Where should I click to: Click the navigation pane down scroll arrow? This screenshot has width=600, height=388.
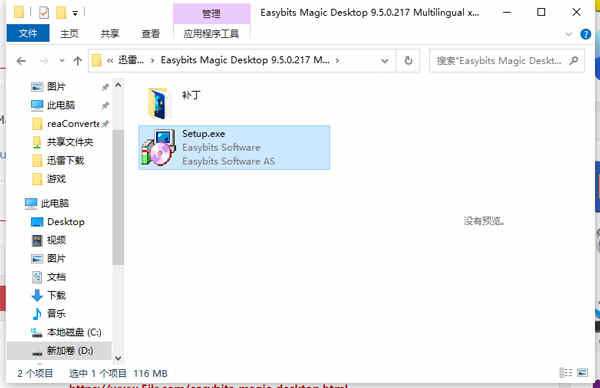click(118, 358)
